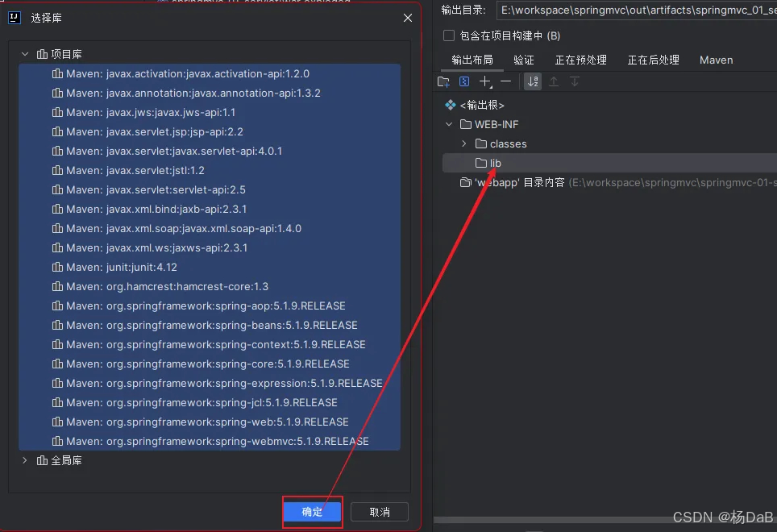Image resolution: width=777 pixels, height=532 pixels.
Task: Click the add copy of plus icon
Action: 485,81
